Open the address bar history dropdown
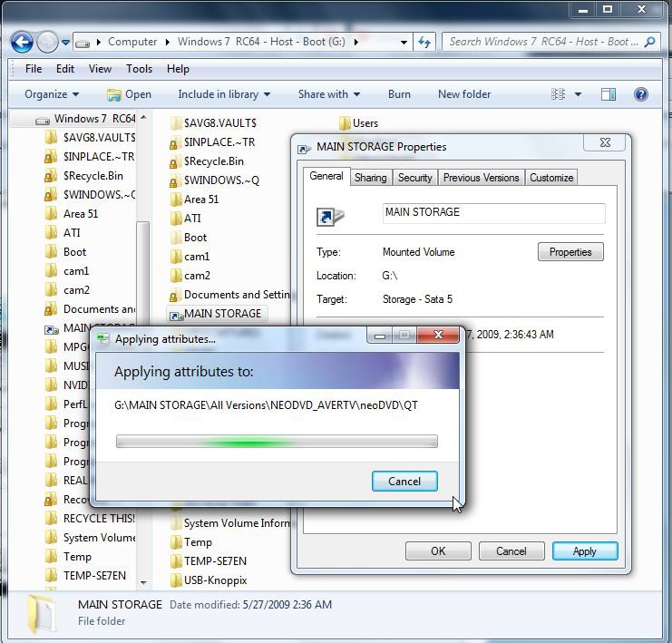This screenshot has width=672, height=643. 404,43
